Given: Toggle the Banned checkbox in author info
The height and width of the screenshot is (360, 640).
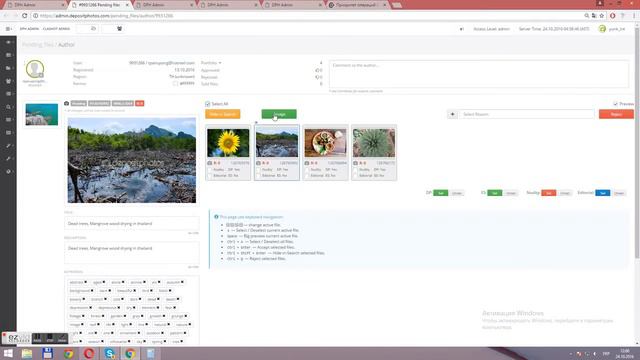Looking at the screenshot, I should (175, 84).
